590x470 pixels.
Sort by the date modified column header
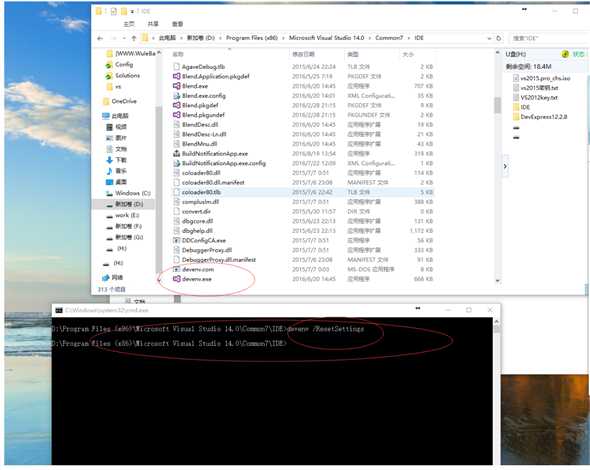[303, 55]
